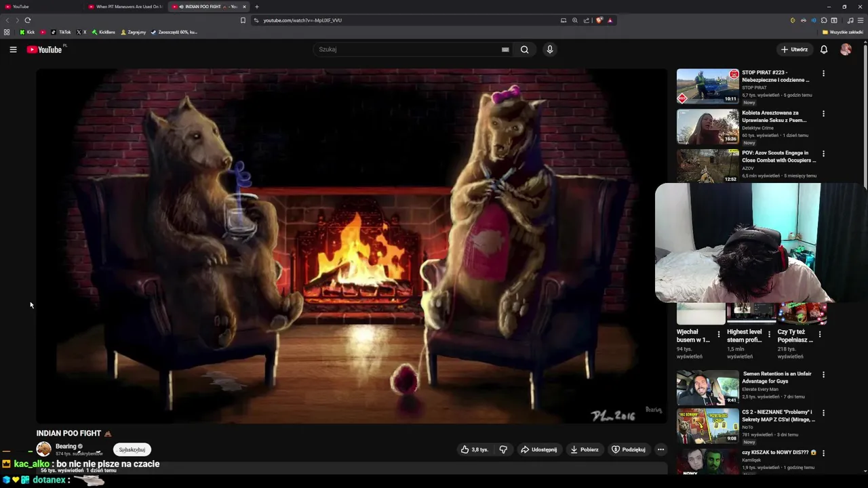Open the TikTok bookmark
Screen dimensions: 868x488
(61, 32)
